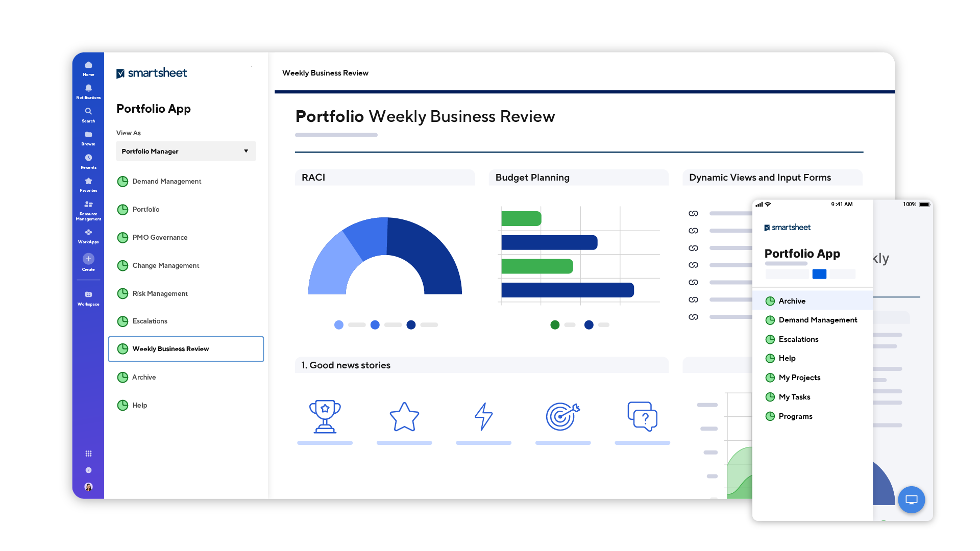Open the Browse folder icon
Screen dimensions: 980x551
coord(88,135)
